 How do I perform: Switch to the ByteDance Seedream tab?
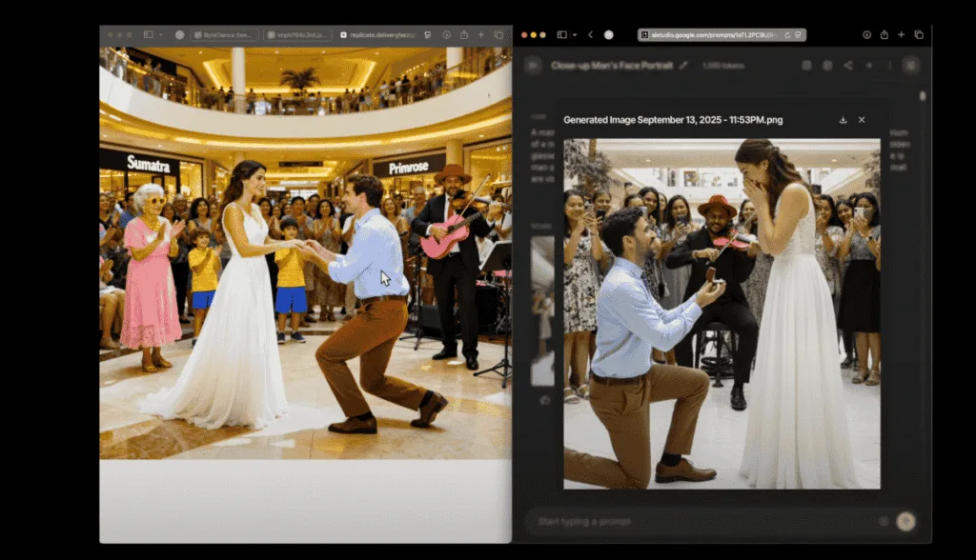pos(224,34)
